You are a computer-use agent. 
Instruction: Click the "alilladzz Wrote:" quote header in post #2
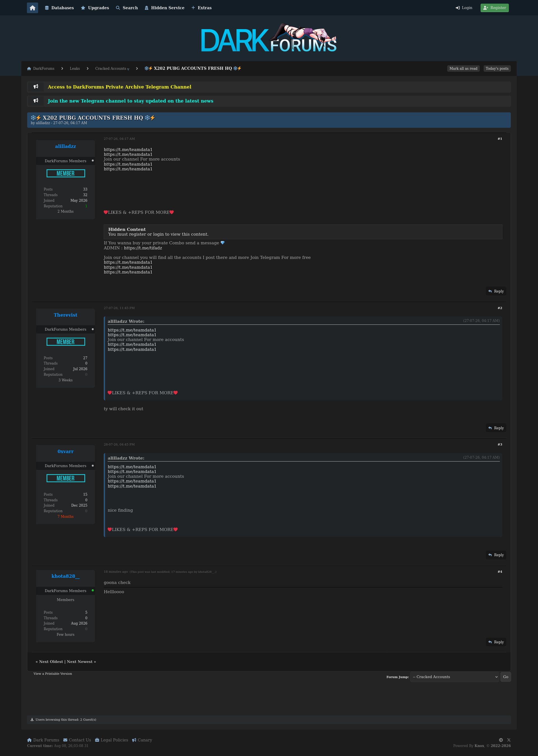[x=126, y=321]
